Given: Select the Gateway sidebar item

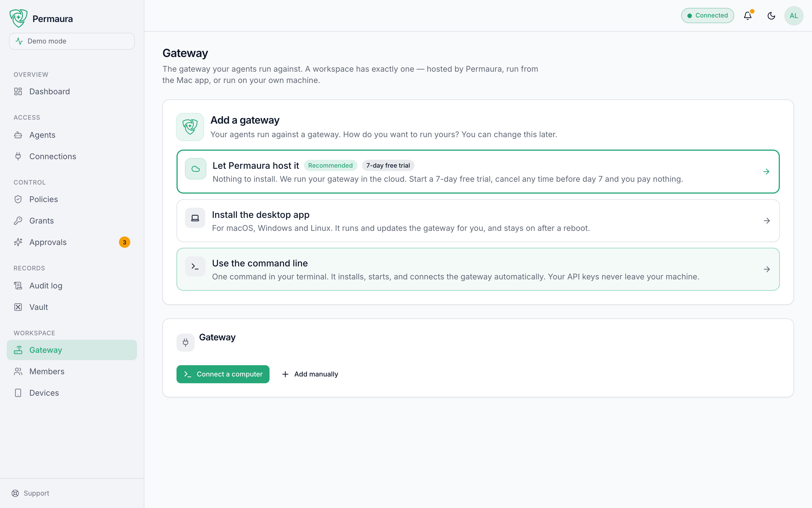Looking at the screenshot, I should coord(72,350).
